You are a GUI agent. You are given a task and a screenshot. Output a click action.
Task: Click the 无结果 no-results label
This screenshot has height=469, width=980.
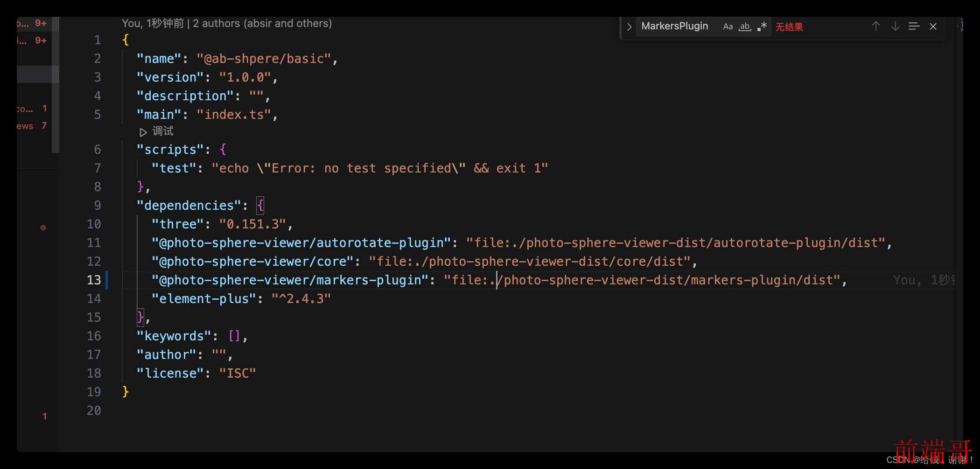(789, 27)
